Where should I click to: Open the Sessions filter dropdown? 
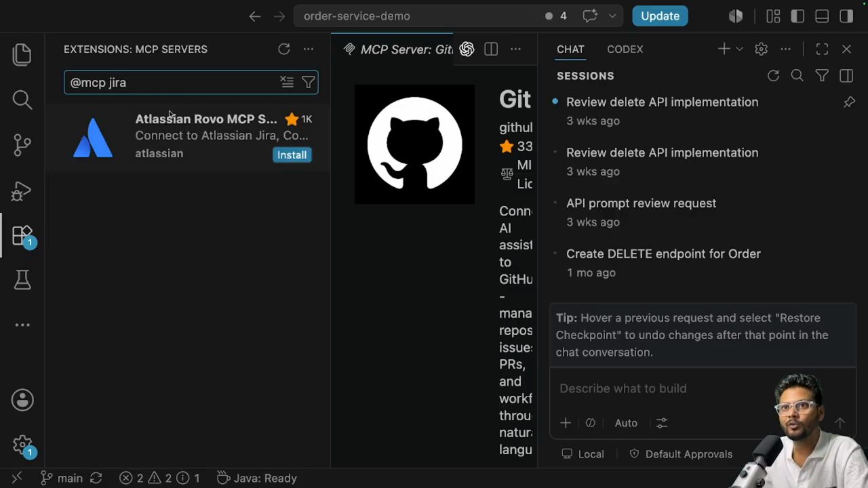(x=822, y=76)
